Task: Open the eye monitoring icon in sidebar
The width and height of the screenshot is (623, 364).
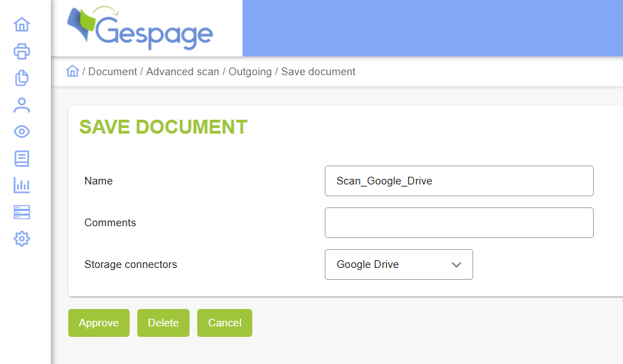Action: (22, 132)
